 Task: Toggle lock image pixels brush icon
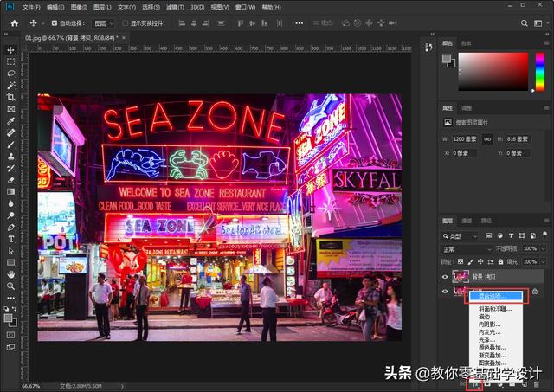click(470, 261)
